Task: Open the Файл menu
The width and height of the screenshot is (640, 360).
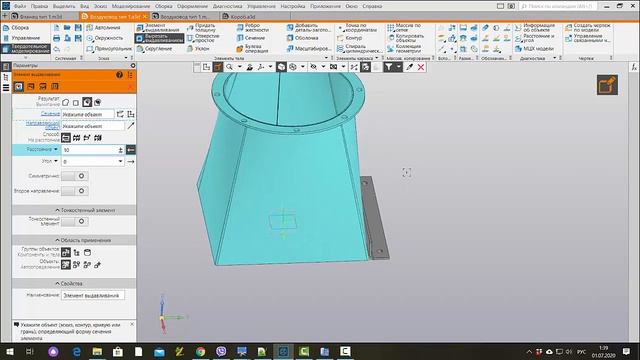Action: (x=20, y=6)
